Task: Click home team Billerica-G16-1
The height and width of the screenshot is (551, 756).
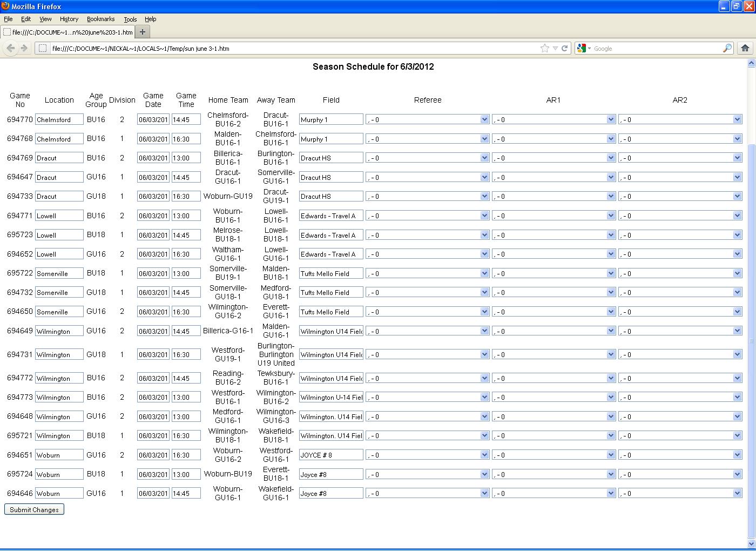Action: [x=228, y=331]
